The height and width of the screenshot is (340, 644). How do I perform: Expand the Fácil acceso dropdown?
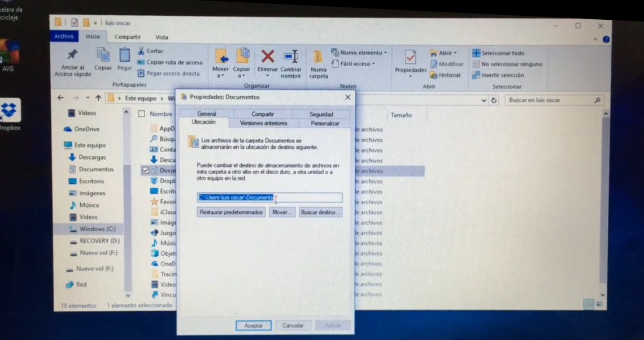point(373,64)
